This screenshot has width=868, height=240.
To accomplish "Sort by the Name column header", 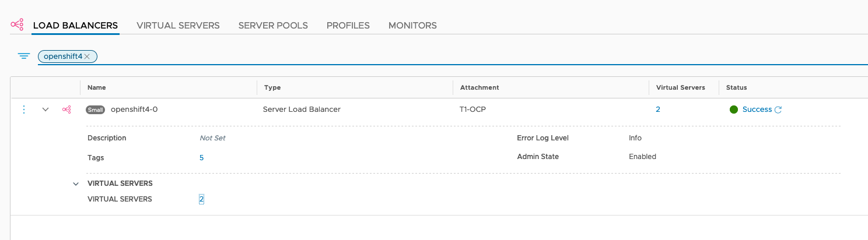I will tap(97, 87).
